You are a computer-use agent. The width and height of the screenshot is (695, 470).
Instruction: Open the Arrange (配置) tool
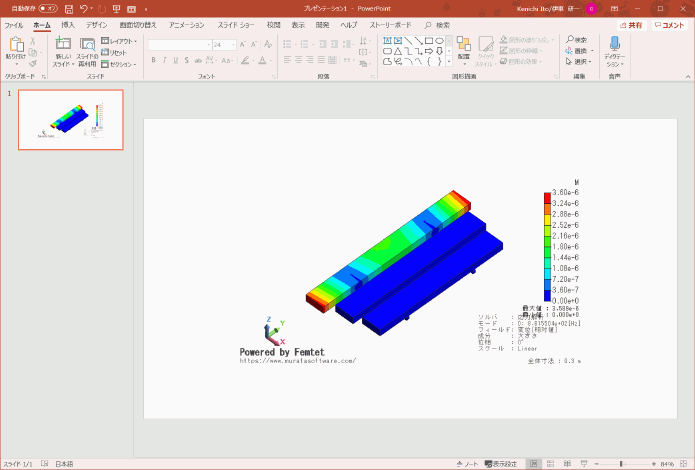click(x=464, y=48)
